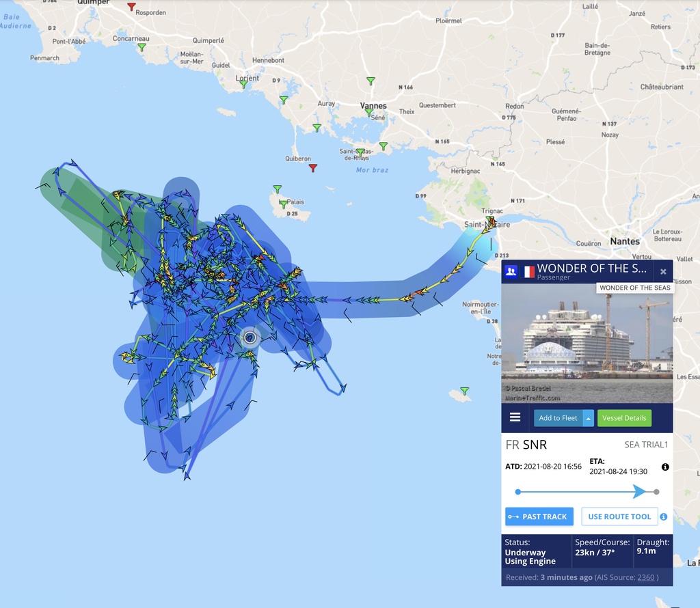Click the red port marker near Rosporden

click(x=131, y=7)
